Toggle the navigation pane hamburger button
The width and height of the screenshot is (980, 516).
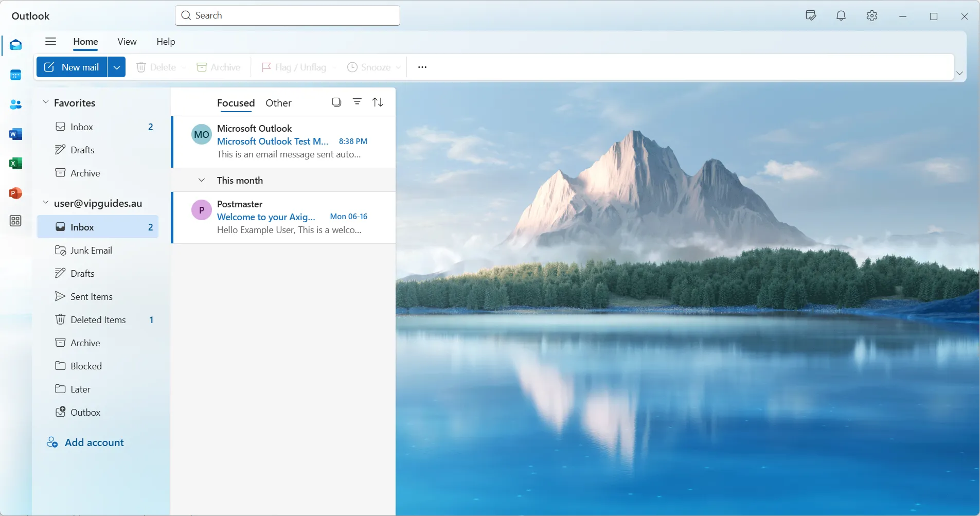(x=50, y=42)
